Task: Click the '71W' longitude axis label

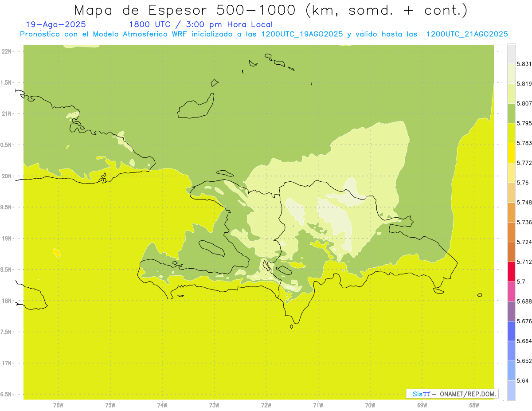Action: [x=318, y=405]
